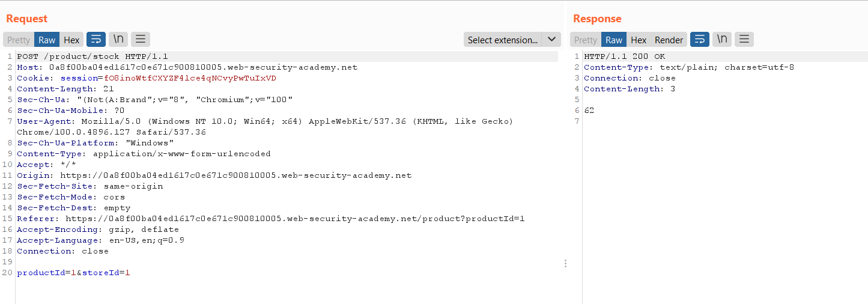Click the productId=1&storeId=1 request body
868x304 pixels.
[x=74, y=273]
